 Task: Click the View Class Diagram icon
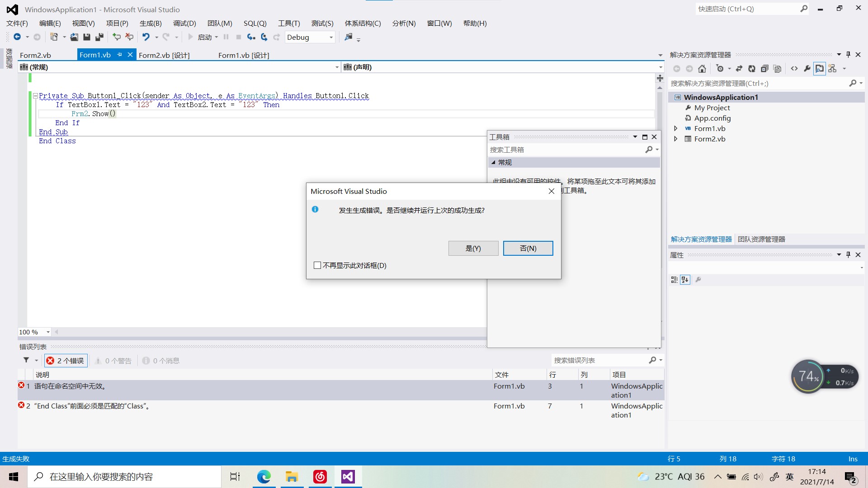coord(832,69)
